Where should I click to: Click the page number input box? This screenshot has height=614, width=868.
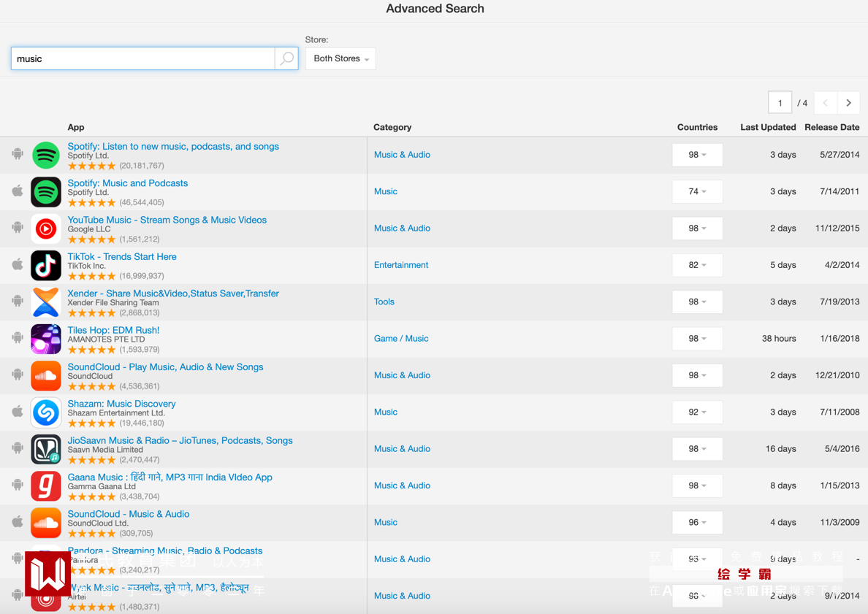click(x=780, y=103)
